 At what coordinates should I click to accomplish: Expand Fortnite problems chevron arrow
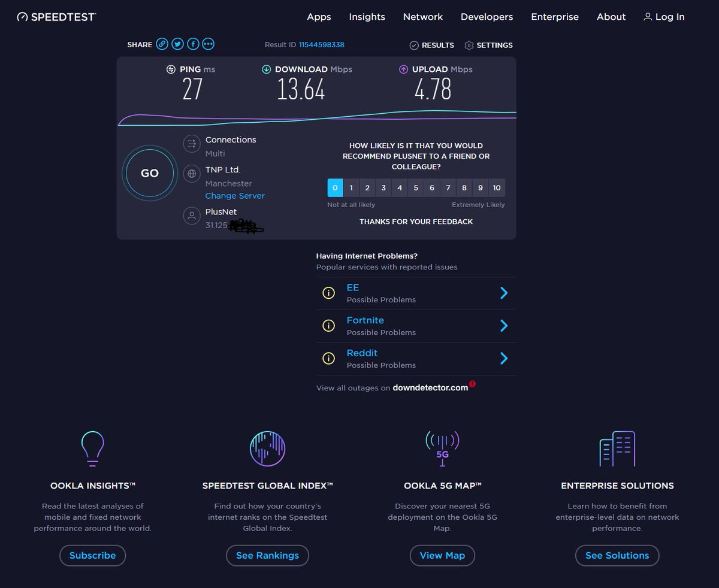point(504,326)
